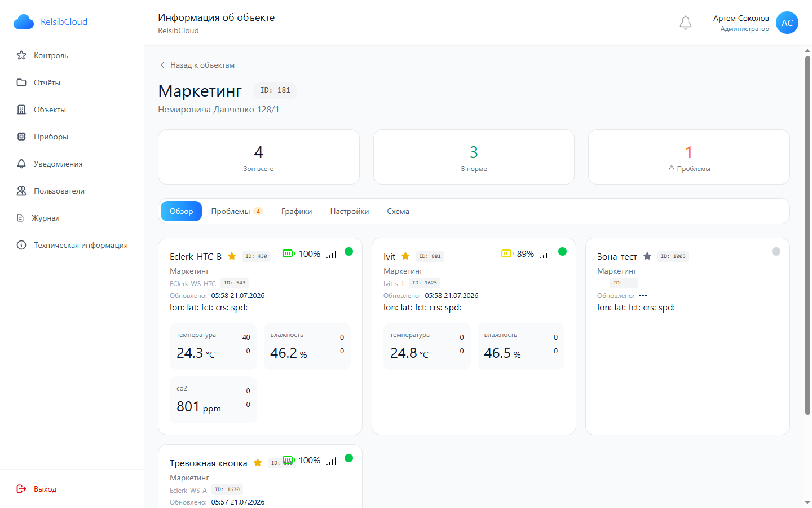812x508 pixels.
Task: Click the warning triangle icon beside Проблемы count
Action: coord(672,168)
